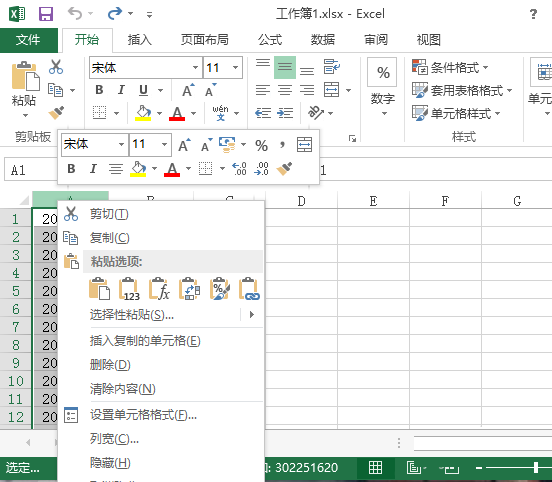Open the mini toolbar font size dropdown

[x=164, y=144]
